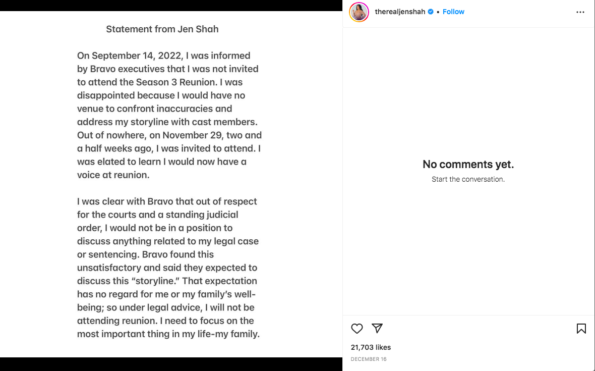The width and height of the screenshot is (595, 371).
Task: Click the paragraph beginning "On September 14, 2022"
Action: tap(169, 115)
